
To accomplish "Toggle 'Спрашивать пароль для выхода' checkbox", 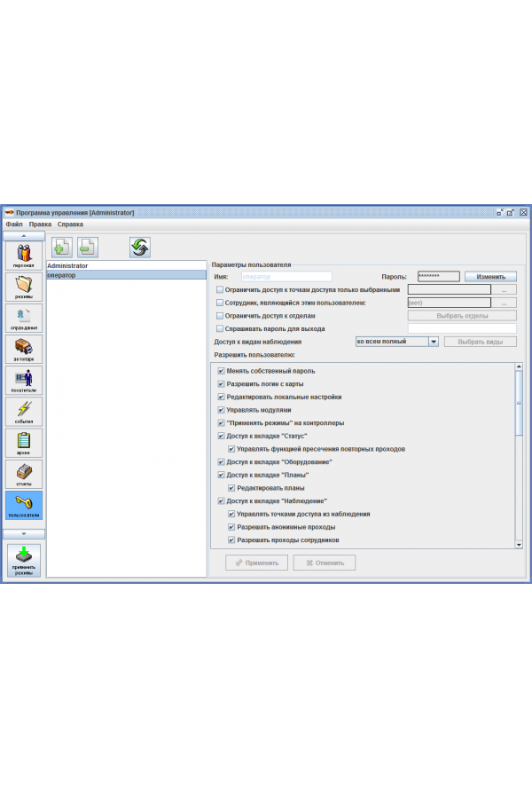I will tap(220, 328).
